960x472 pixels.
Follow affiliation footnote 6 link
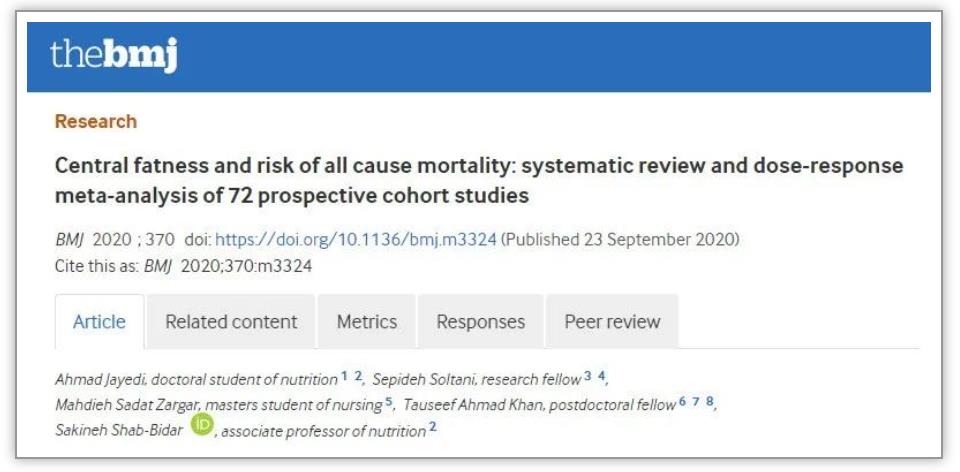click(x=682, y=402)
